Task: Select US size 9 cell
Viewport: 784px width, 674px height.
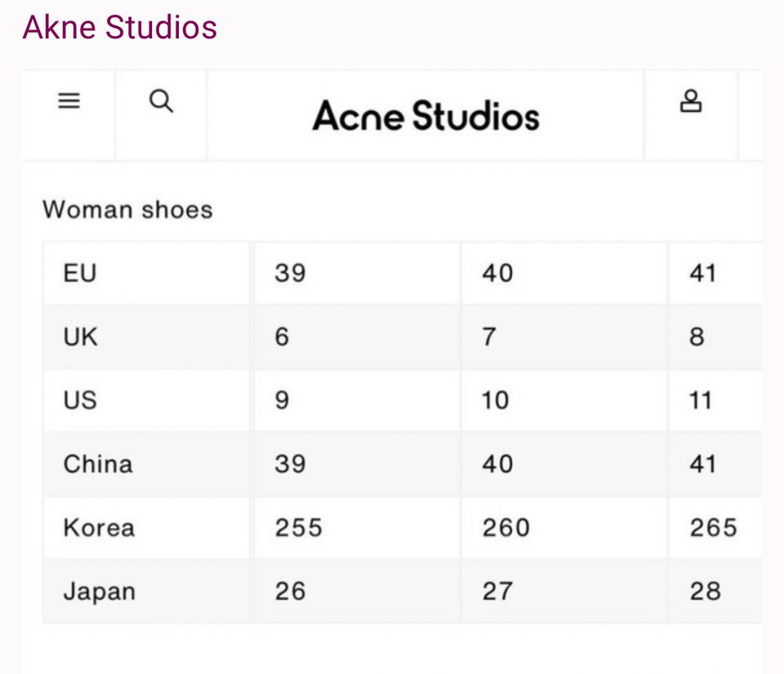Action: click(357, 400)
